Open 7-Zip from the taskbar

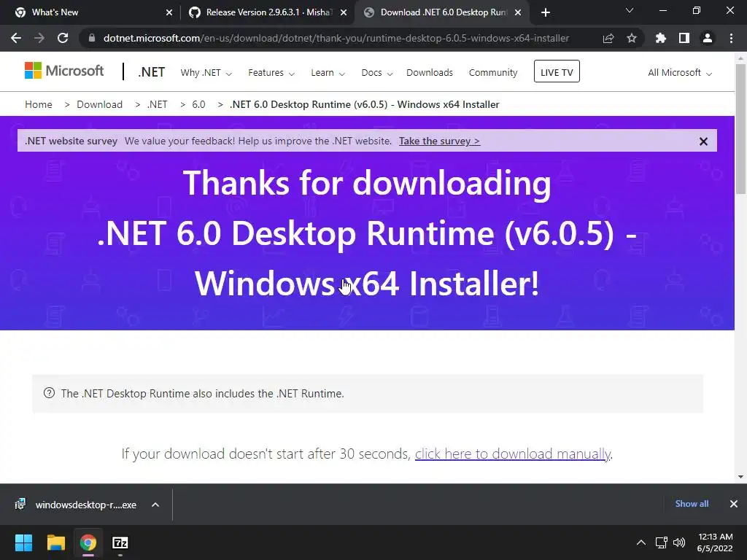click(120, 542)
